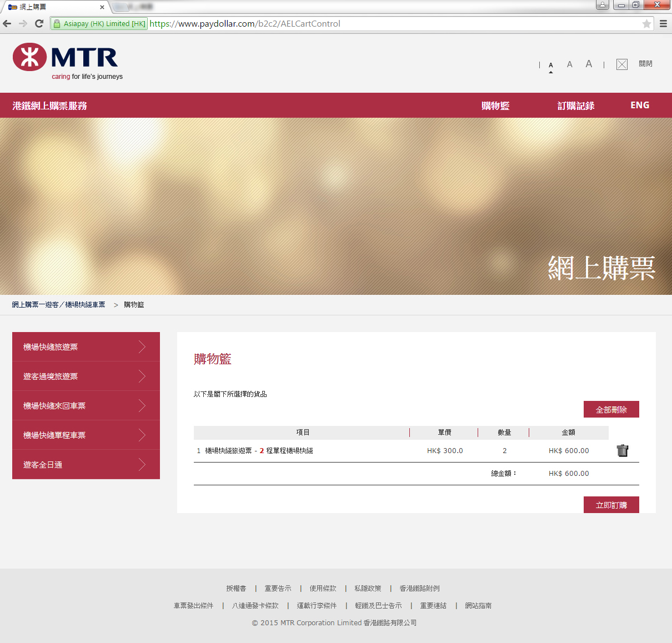Click total HK$ 600.00 beside 總金額
Image resolution: width=672 pixels, height=643 pixels.
point(569,473)
